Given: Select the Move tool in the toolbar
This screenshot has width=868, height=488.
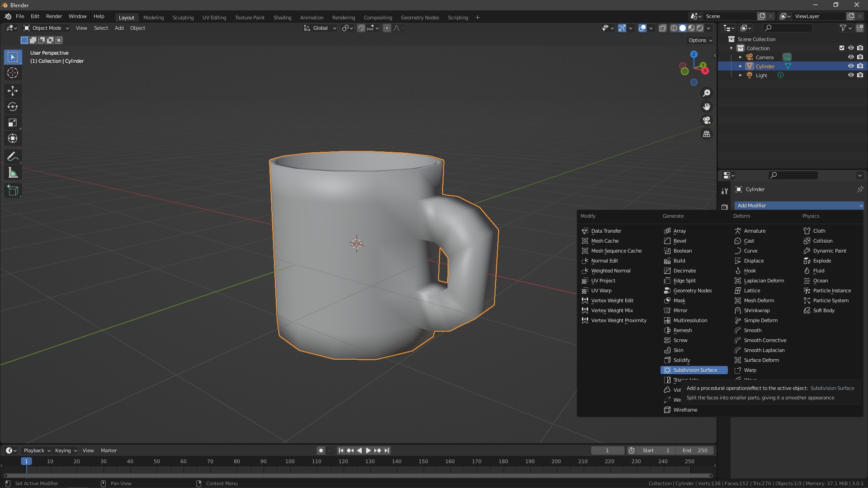Looking at the screenshot, I should [13, 91].
